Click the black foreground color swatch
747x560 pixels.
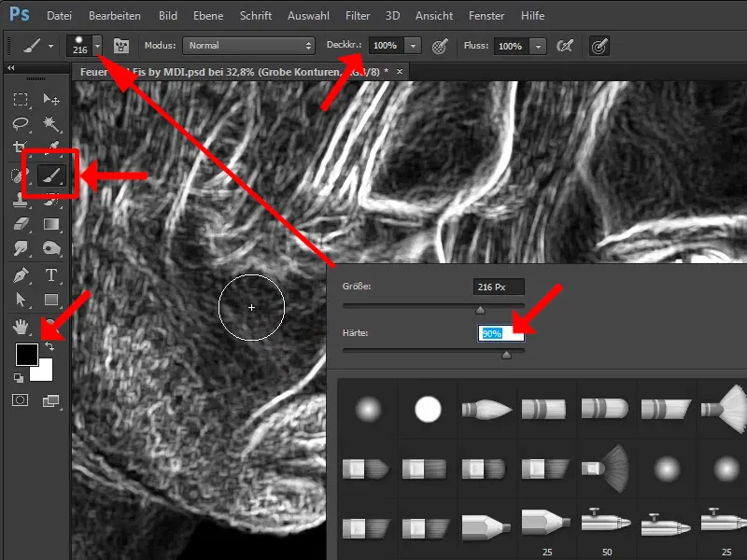[x=27, y=355]
